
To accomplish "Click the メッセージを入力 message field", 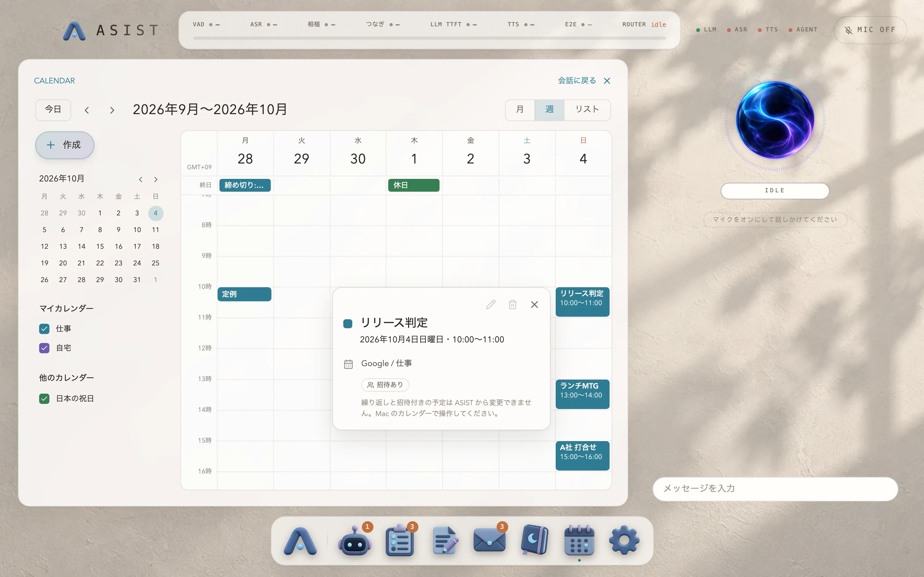I will [775, 489].
